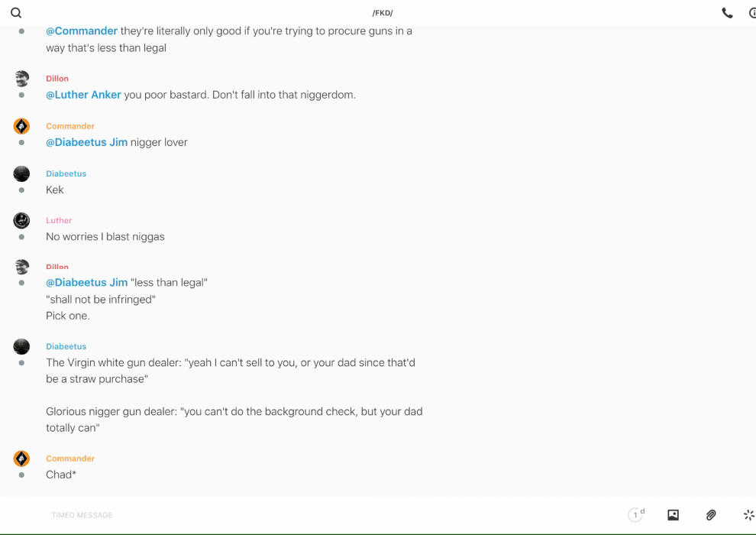Open Commander's avatar beside the "Chad*" message
756x535 pixels.
[x=21, y=459]
